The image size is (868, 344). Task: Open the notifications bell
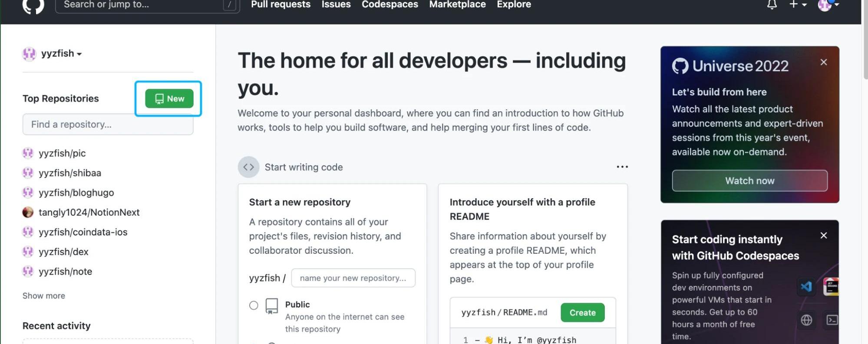click(772, 5)
